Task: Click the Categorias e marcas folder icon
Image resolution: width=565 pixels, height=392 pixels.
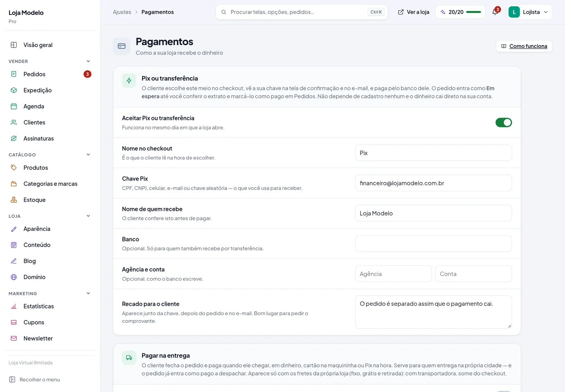Action: tap(14, 184)
